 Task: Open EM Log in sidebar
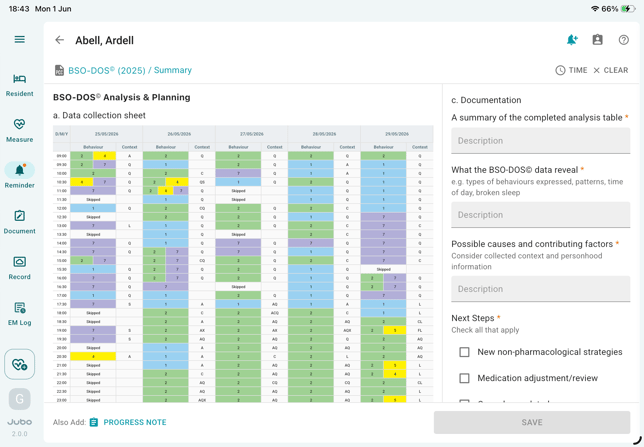click(x=19, y=314)
